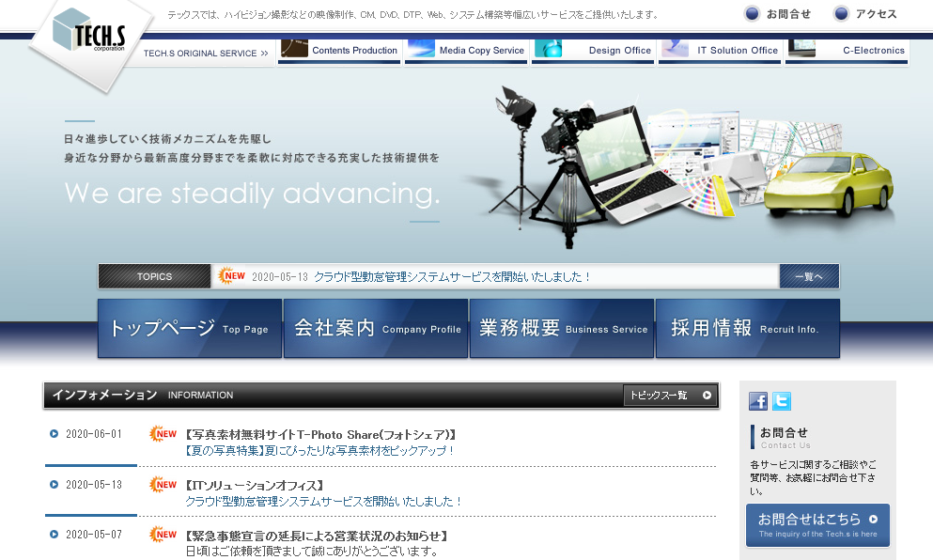The width and height of the screenshot is (933, 560).
Task: Click the 一覧へ button in topics bar
Action: click(x=809, y=276)
